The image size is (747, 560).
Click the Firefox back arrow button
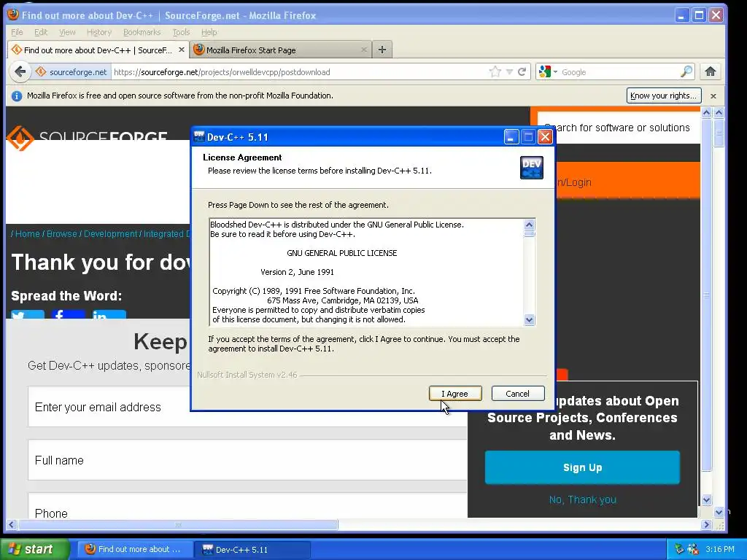click(x=20, y=72)
